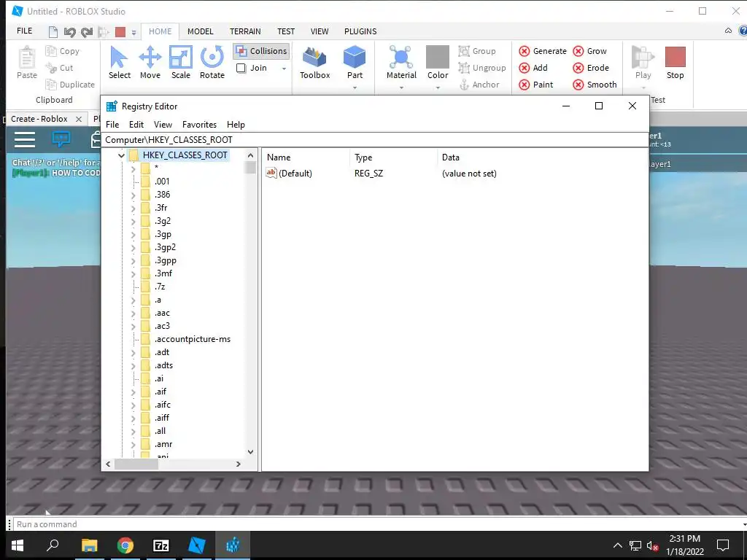Click the Stop test button
This screenshot has height=560, width=747.
click(675, 63)
